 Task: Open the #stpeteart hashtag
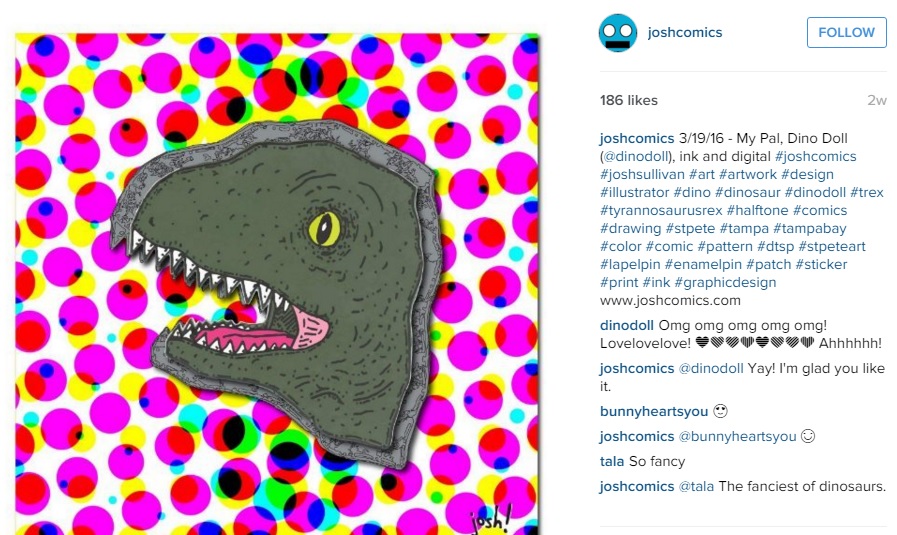tap(832, 247)
